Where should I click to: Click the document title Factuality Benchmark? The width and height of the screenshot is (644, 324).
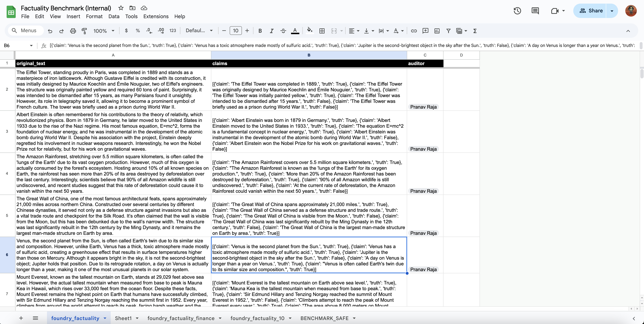[66, 8]
